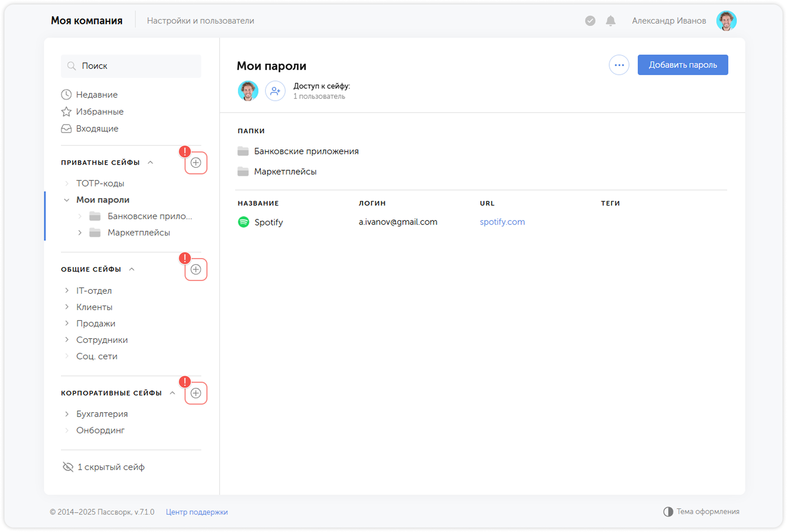The width and height of the screenshot is (787, 532).
Task: Click the search magnifier icon
Action: [x=72, y=66]
